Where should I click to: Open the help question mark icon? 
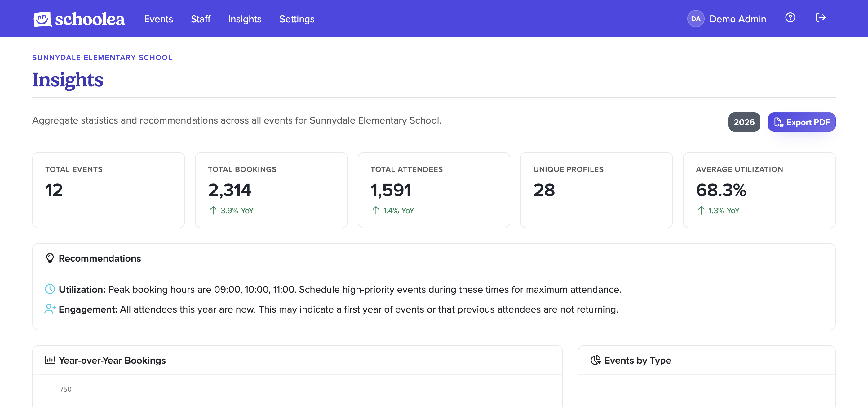[x=790, y=18]
